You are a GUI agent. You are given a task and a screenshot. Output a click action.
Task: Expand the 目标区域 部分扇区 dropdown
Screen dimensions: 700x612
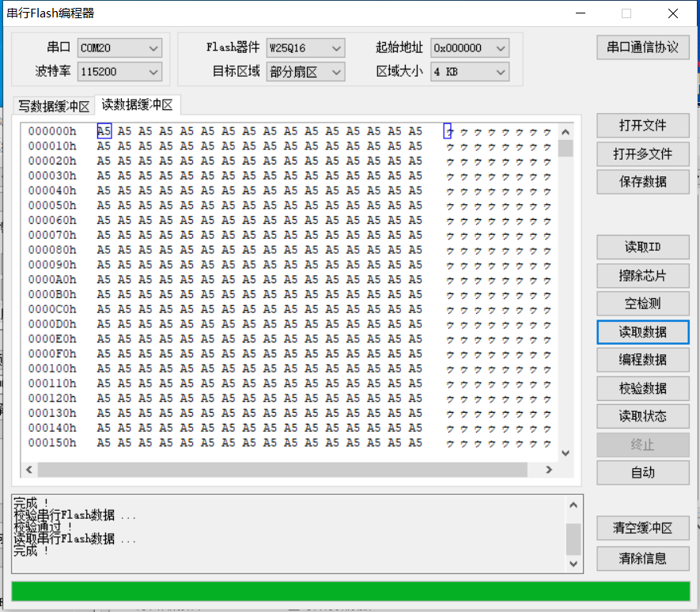306,71
